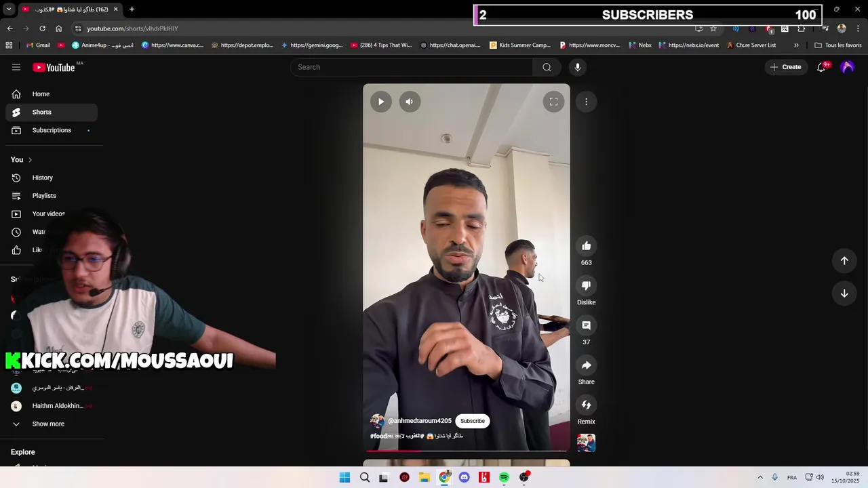Open the Windows Start menu
Viewport: 868px width, 488px height.
[x=344, y=478]
